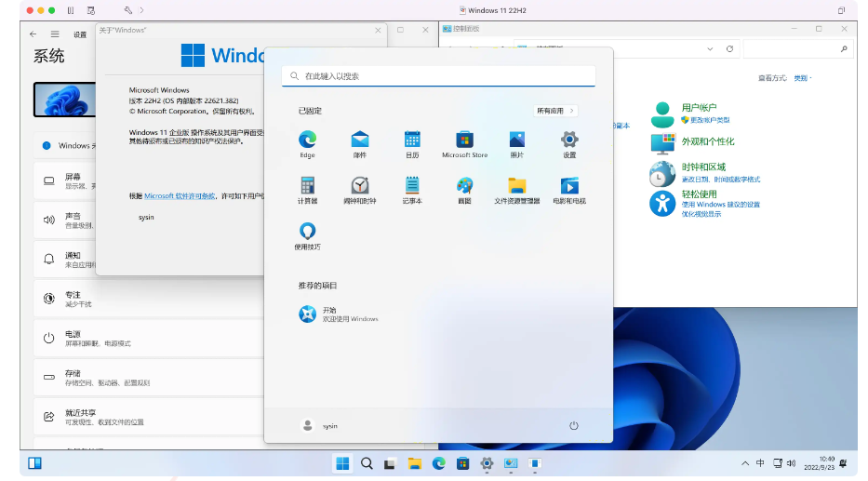Click the power button in Start menu

pos(573,426)
